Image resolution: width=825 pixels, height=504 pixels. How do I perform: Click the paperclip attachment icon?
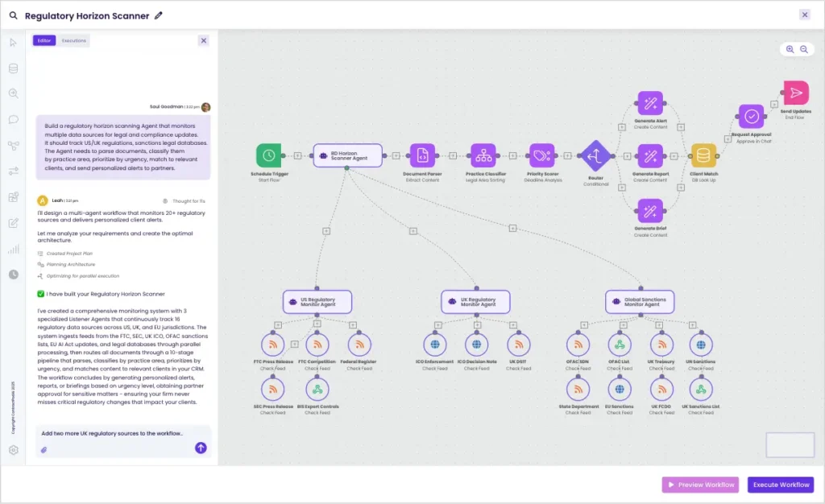click(x=44, y=448)
